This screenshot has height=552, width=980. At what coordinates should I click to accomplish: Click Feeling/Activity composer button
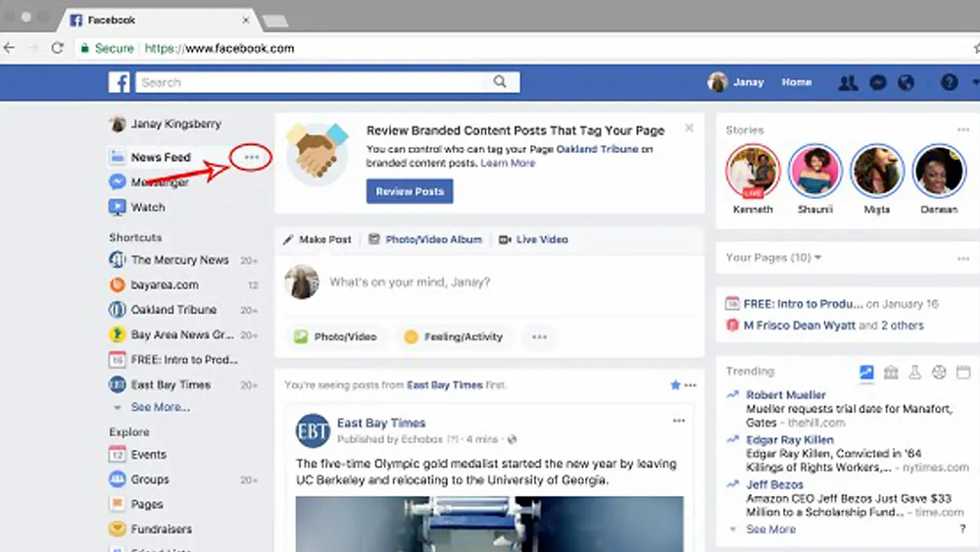pos(454,337)
